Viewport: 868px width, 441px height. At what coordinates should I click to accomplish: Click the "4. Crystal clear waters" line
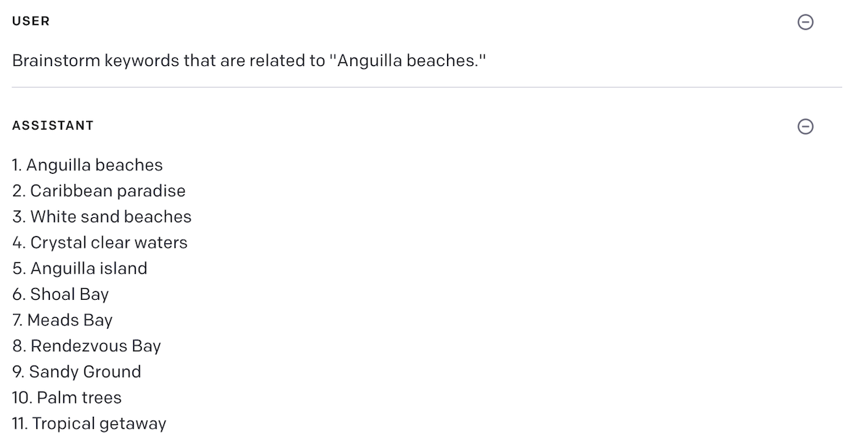point(100,243)
